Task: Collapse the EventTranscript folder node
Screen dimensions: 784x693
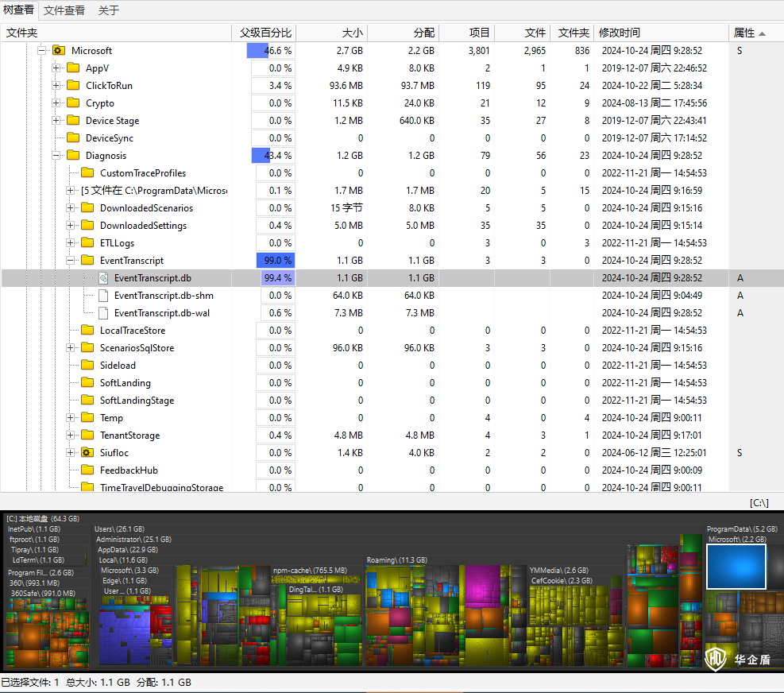Action: point(71,261)
